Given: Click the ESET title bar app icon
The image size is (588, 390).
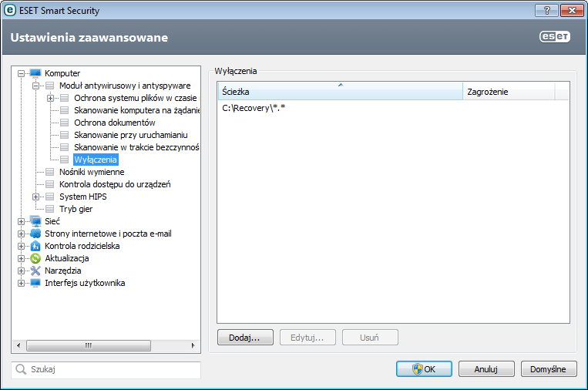Looking at the screenshot, I should [10, 10].
